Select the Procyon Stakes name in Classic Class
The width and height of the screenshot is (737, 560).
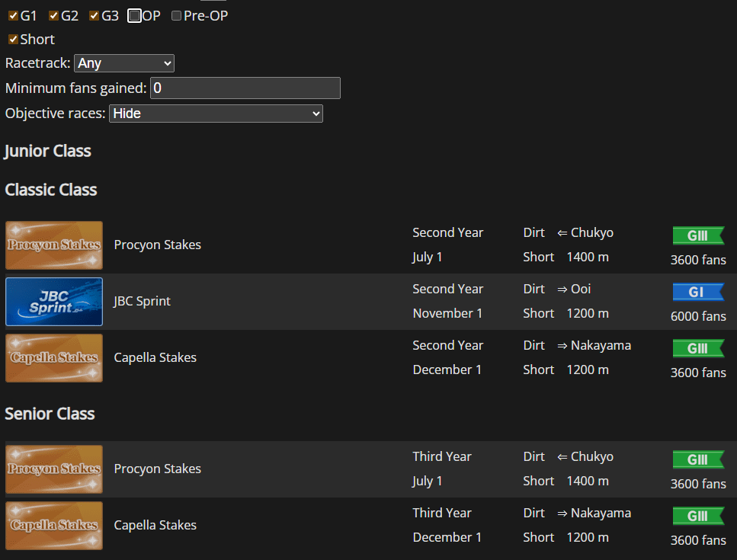pos(158,245)
